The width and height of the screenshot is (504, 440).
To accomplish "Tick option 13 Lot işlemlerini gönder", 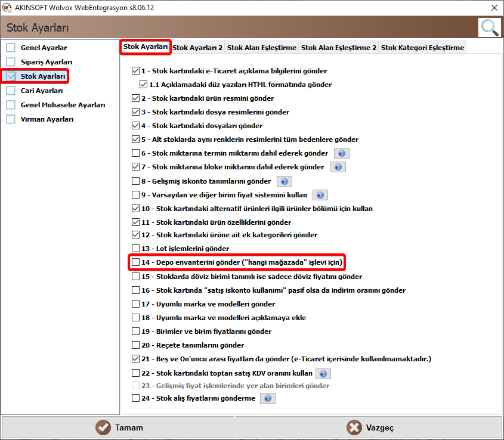I will tap(135, 248).
